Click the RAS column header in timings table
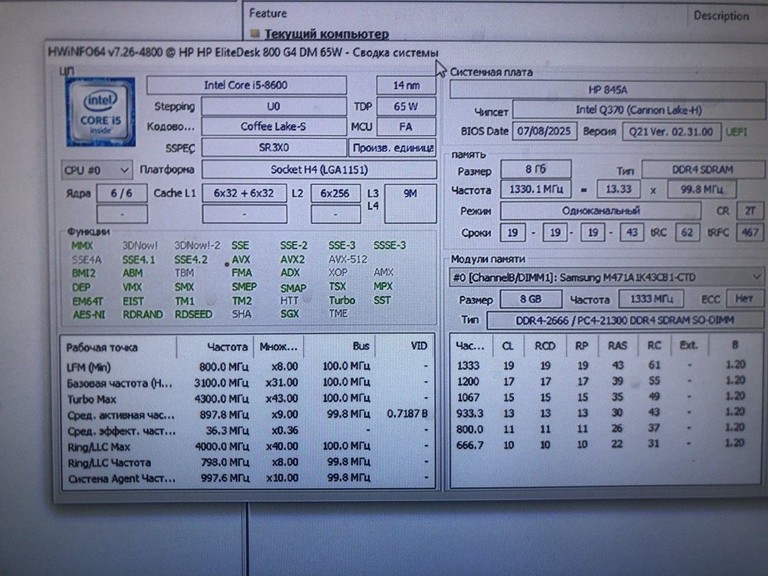The height and width of the screenshot is (576, 768). coord(617,346)
